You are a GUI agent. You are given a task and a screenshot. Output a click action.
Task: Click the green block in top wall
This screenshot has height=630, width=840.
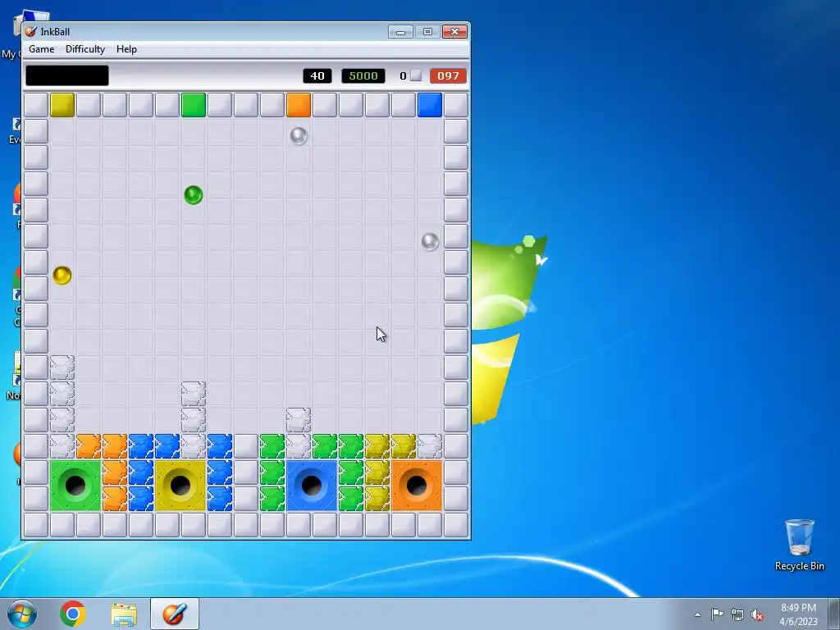pyautogui.click(x=194, y=104)
